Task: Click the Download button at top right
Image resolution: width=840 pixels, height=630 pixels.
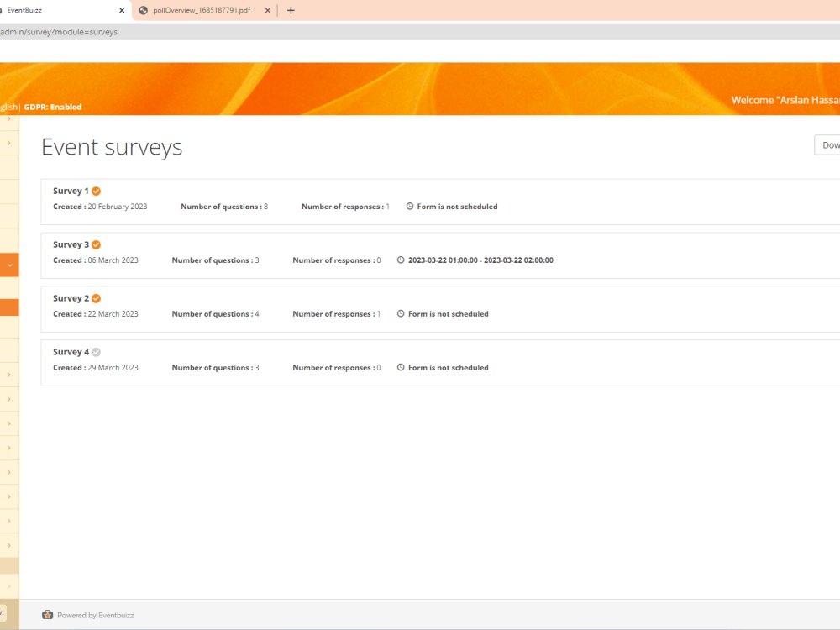Action: click(x=827, y=145)
